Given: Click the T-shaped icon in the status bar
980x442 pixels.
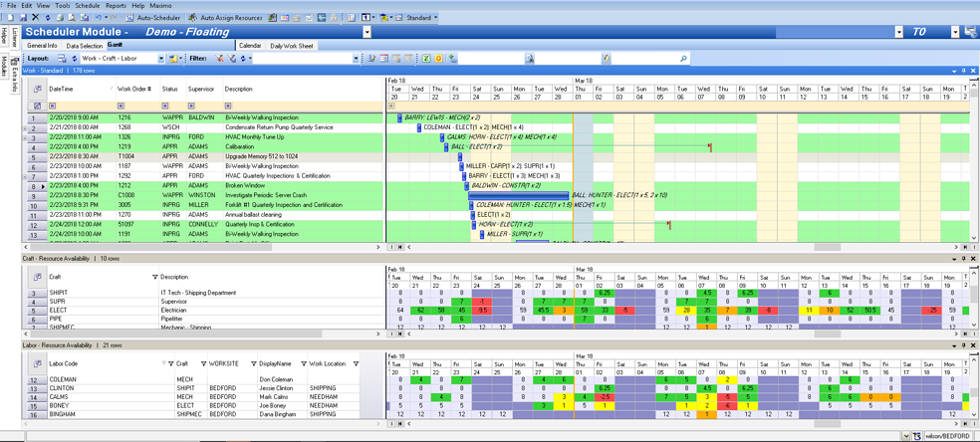Looking at the screenshot, I should [917, 436].
